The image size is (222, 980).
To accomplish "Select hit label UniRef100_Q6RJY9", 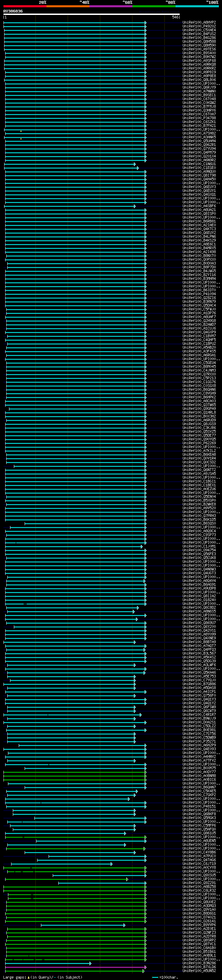I will click(x=199, y=88).
